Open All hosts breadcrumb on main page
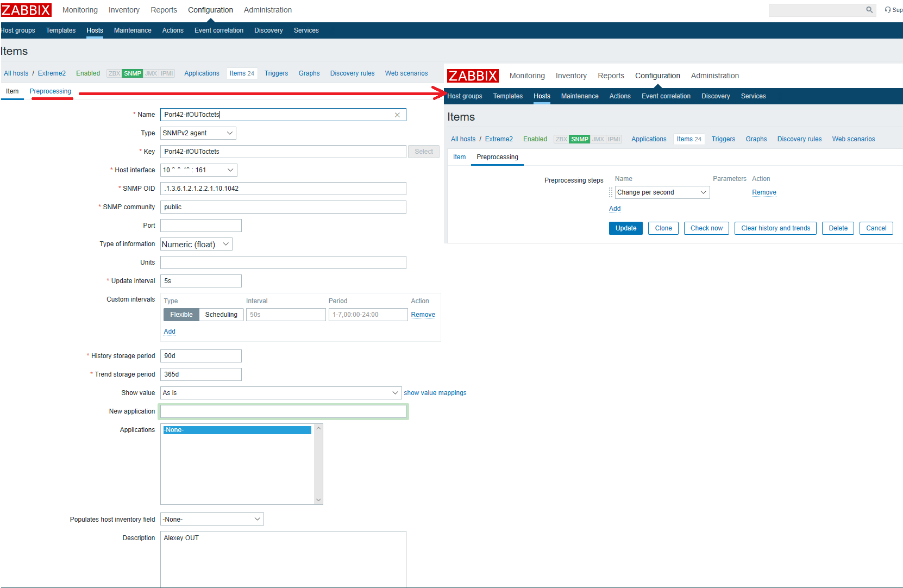The image size is (903, 588). (x=16, y=73)
